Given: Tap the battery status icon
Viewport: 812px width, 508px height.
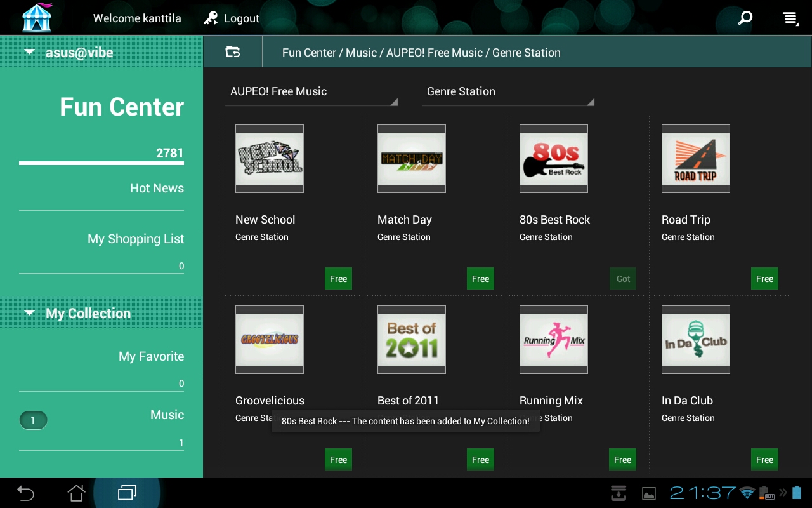Looking at the screenshot, I should 797,493.
